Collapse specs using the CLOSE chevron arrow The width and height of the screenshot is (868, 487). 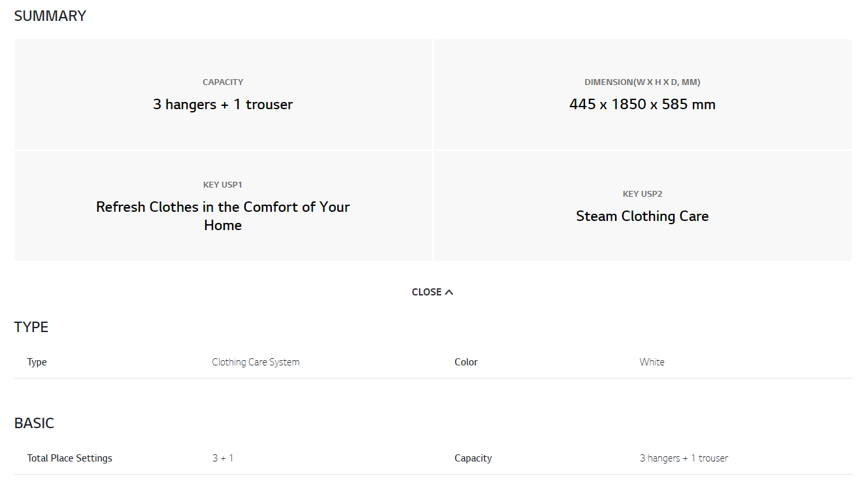click(x=449, y=292)
